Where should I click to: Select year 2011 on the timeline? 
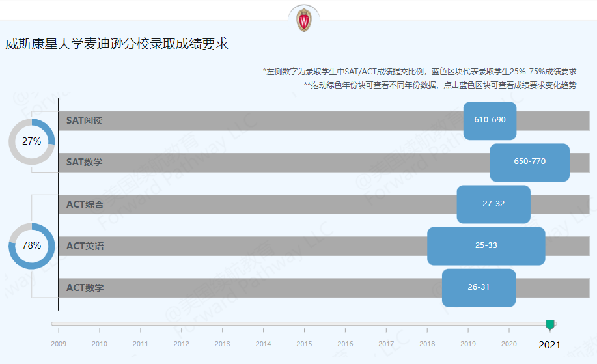pyautogui.click(x=141, y=344)
